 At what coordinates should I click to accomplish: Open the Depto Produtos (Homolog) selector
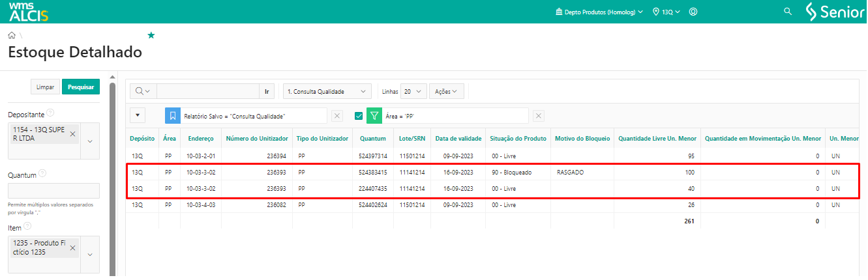click(x=599, y=12)
